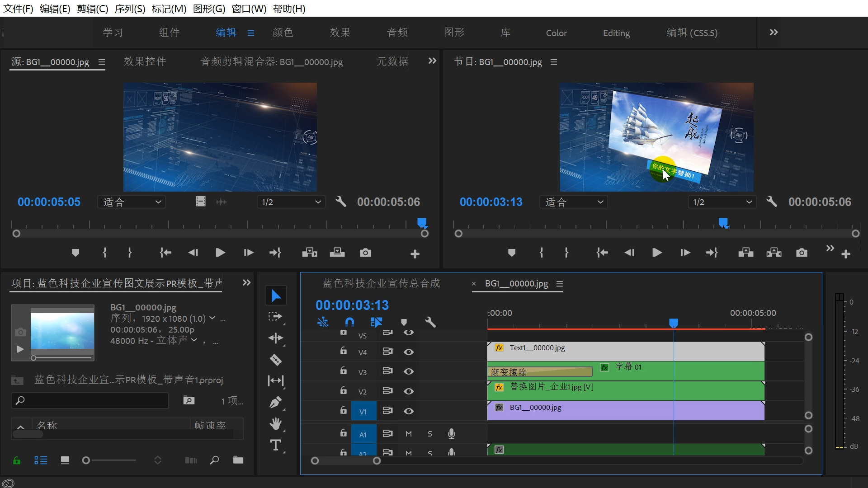The width and height of the screenshot is (868, 488).
Task: Select the Ripple Edit tool
Action: [276, 338]
